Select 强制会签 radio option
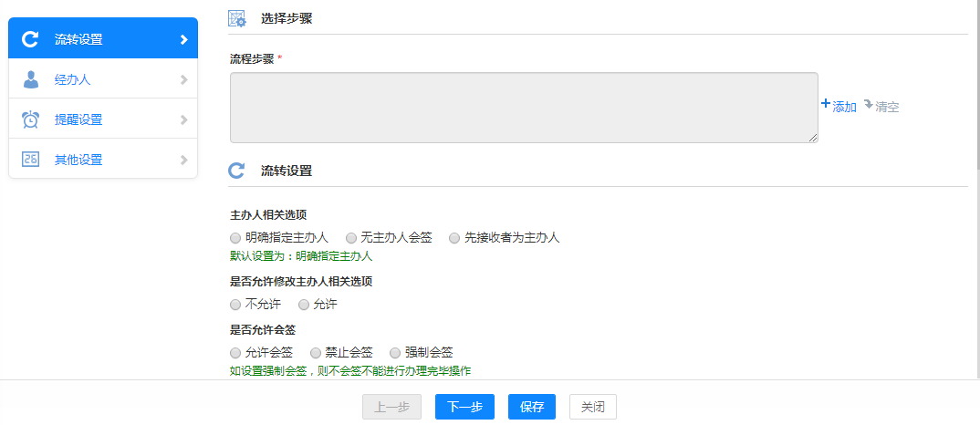 (x=395, y=352)
